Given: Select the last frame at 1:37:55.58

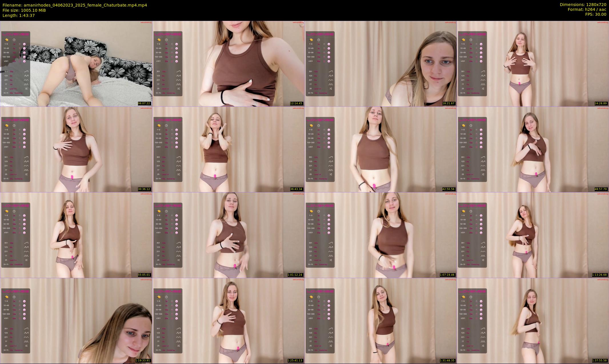Looking at the screenshot, I should pyautogui.click(x=533, y=321).
